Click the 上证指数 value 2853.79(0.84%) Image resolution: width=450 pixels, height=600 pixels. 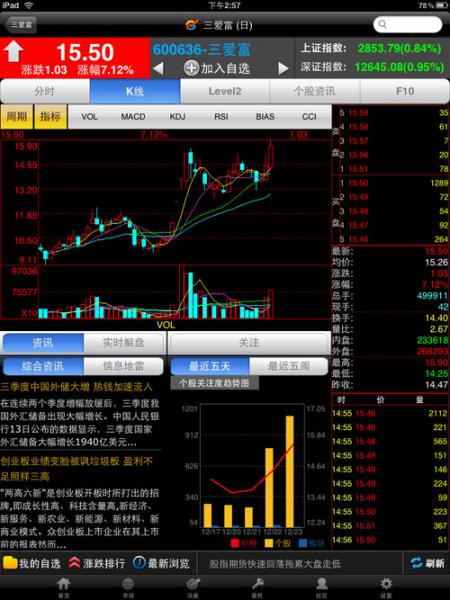click(x=399, y=48)
